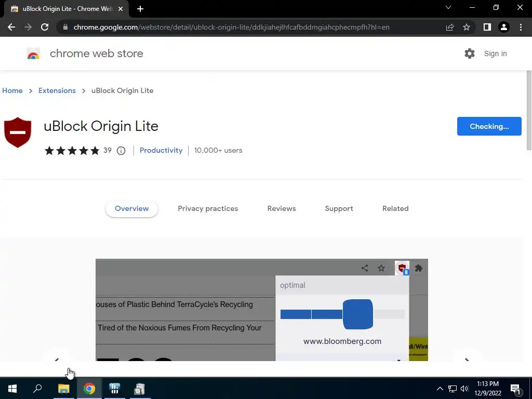Image resolution: width=532 pixels, height=399 pixels.
Task: Open the tab search dropdown arrow
Action: coord(448,7)
